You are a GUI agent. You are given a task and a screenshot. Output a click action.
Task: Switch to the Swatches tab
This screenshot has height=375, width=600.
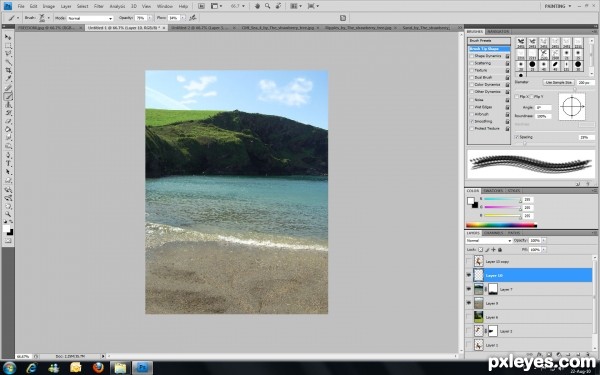[x=493, y=191]
